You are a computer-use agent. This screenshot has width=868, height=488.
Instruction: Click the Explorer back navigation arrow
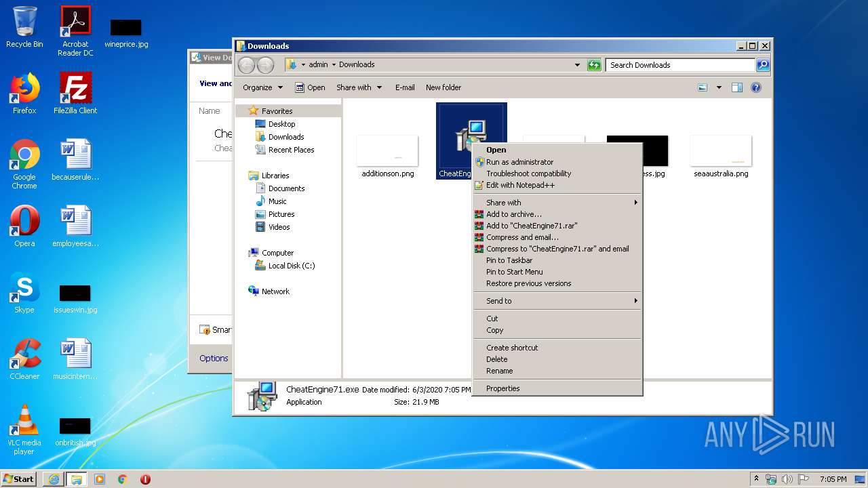point(246,65)
